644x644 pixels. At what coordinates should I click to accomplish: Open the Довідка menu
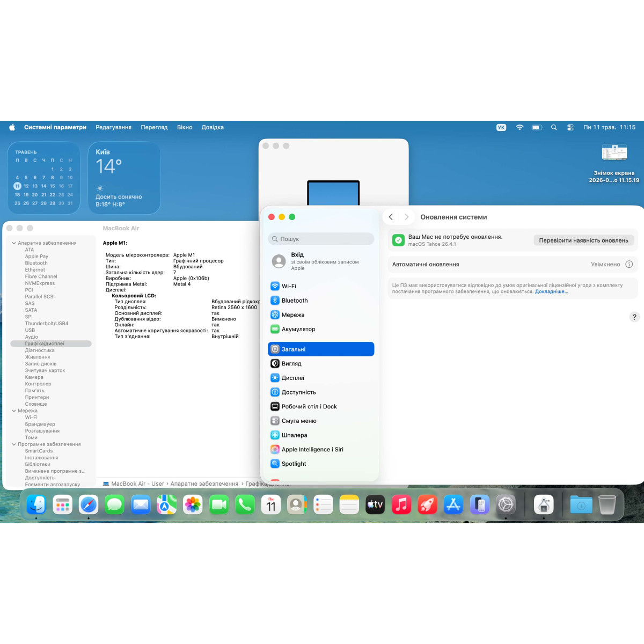[x=213, y=128]
